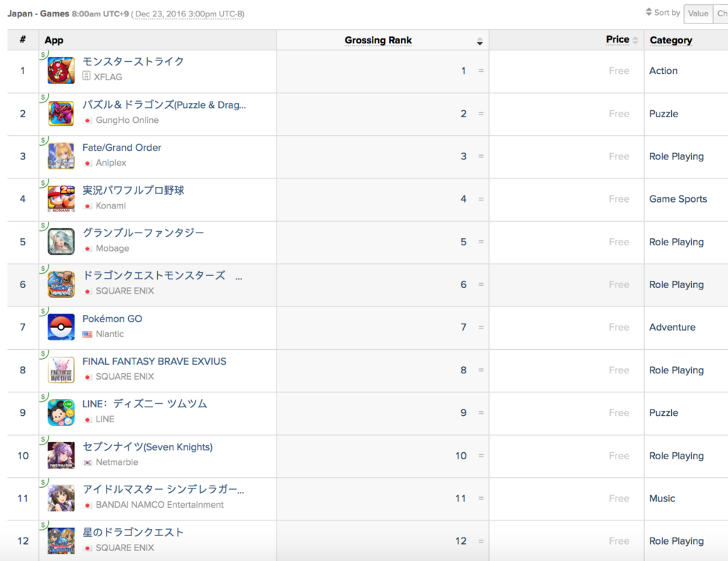
Task: Open the 星のドラゴンクエスト title link
Action: [133, 533]
